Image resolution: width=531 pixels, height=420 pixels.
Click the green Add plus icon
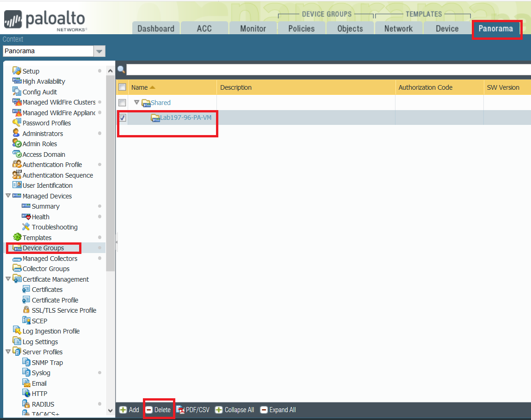click(123, 410)
